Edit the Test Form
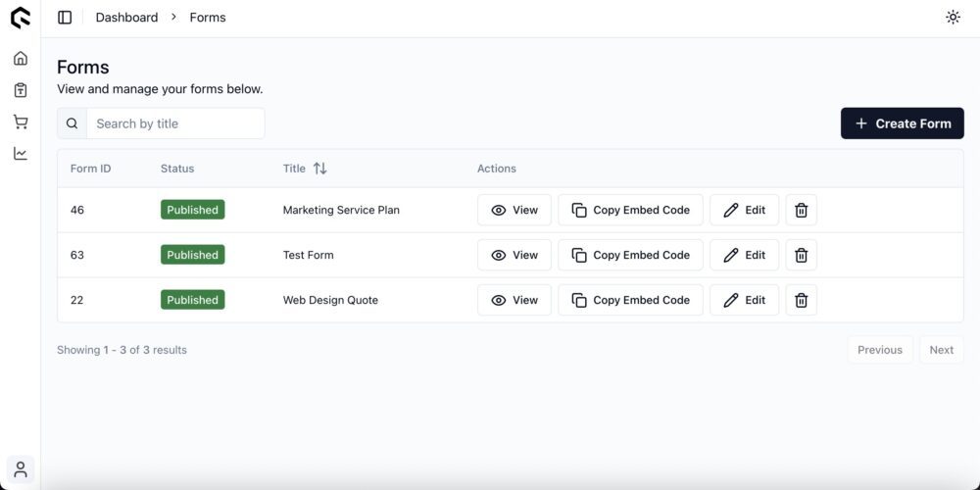Viewport: 980px width, 490px height. (745, 255)
